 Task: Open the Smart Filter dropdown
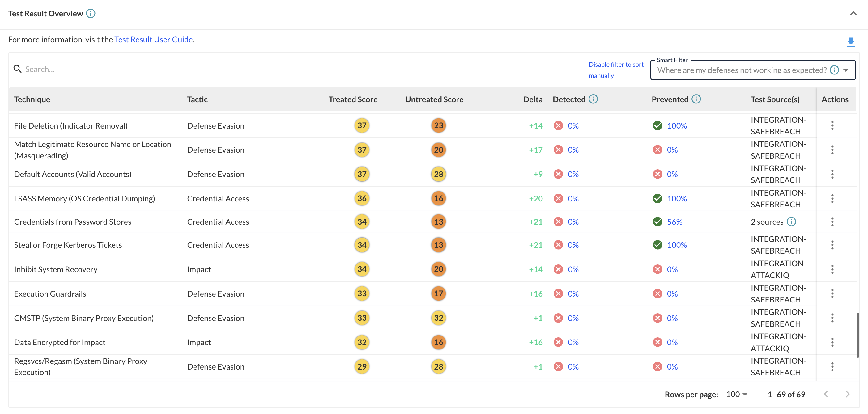click(846, 70)
